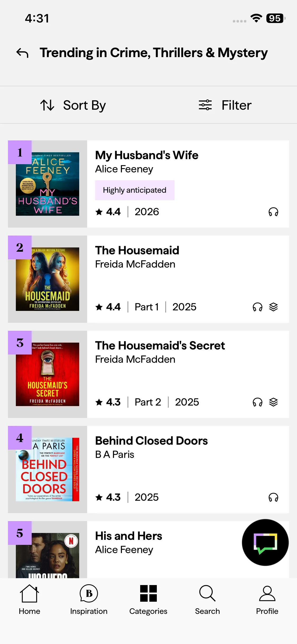Image resolution: width=297 pixels, height=644 pixels.
Task: Tap headphones icon for Behind Closed Doors
Action: pos(273,497)
